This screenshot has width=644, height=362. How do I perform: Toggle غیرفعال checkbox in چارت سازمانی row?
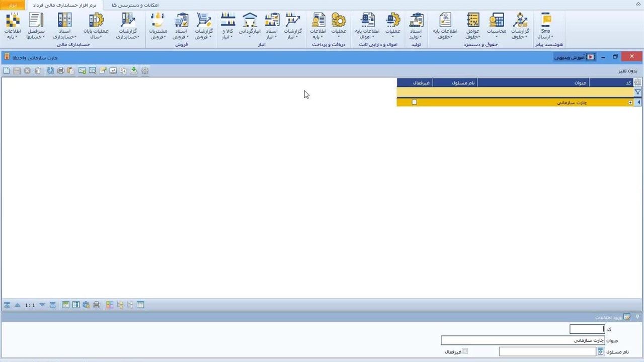coord(415,102)
